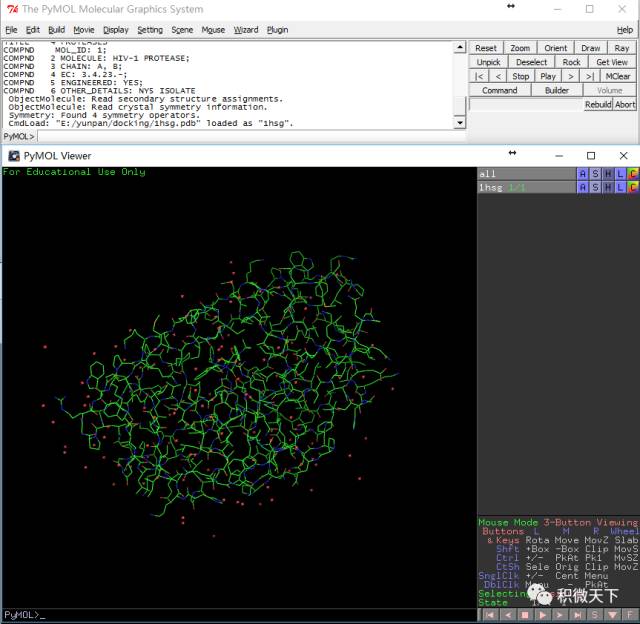Open the Show menu for 'all'
640x624 pixels.
tap(595, 174)
